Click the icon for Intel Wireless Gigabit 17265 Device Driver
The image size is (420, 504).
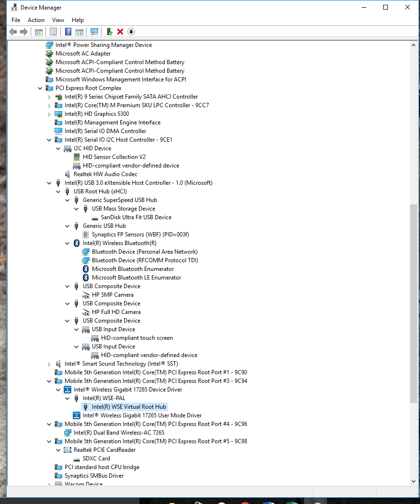tap(68, 390)
